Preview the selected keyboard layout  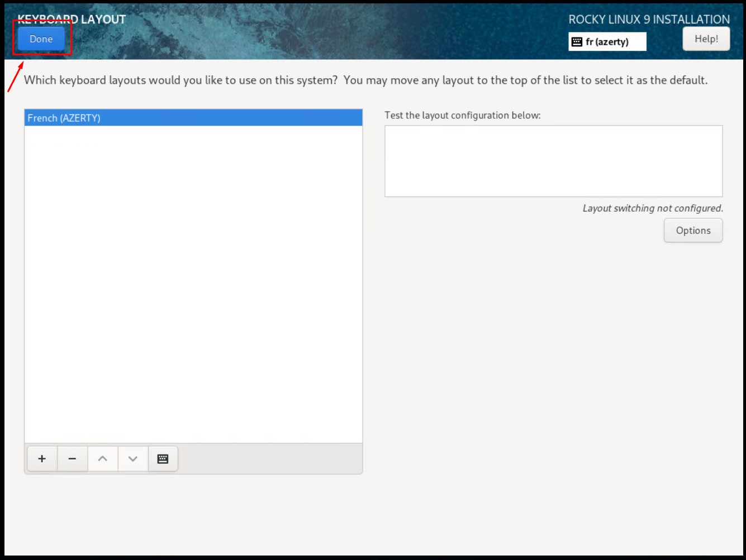point(163,459)
